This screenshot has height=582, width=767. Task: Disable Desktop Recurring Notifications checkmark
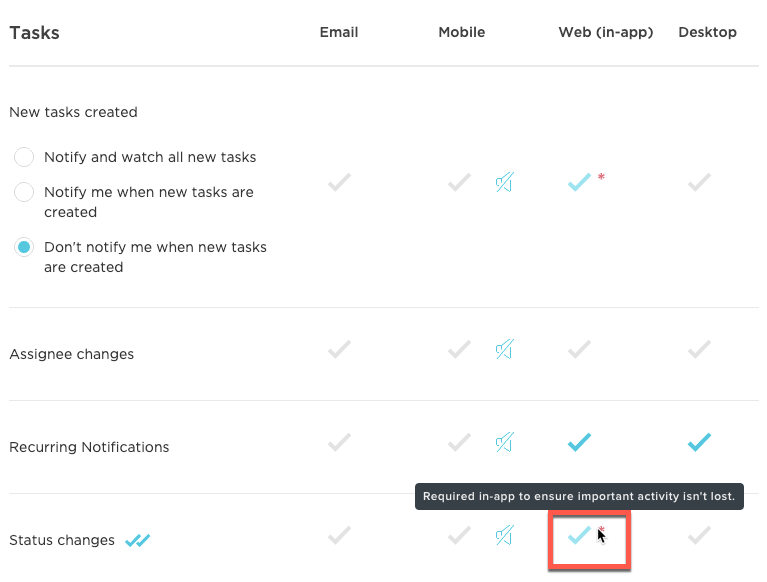click(699, 442)
